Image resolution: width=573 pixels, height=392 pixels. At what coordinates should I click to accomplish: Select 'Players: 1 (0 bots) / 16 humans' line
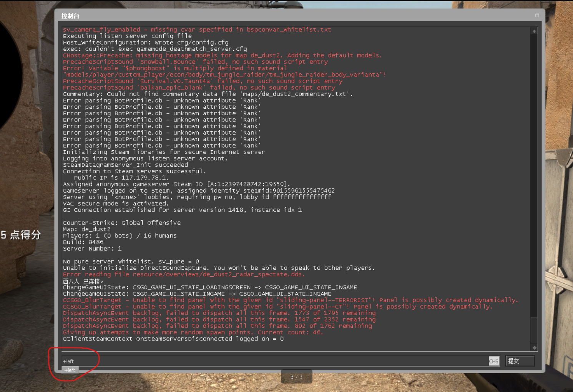[120, 236]
